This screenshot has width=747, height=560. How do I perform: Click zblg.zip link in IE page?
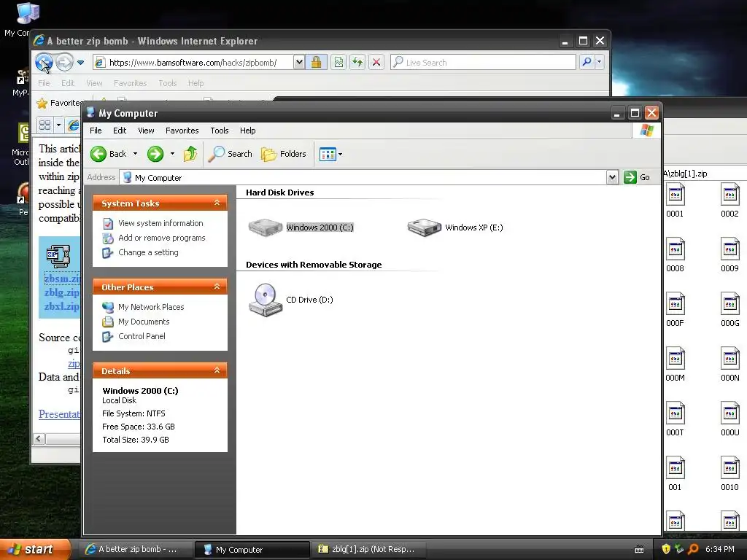(61, 292)
